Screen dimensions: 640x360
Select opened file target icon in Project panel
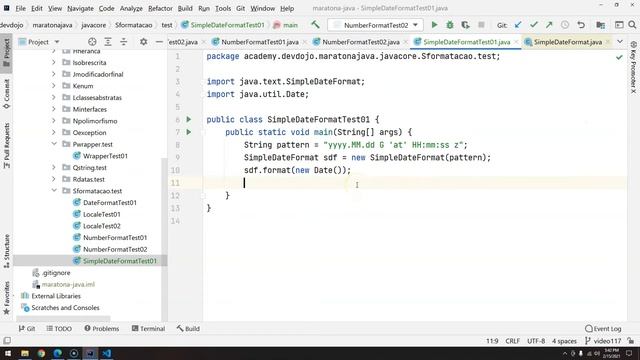(92, 42)
